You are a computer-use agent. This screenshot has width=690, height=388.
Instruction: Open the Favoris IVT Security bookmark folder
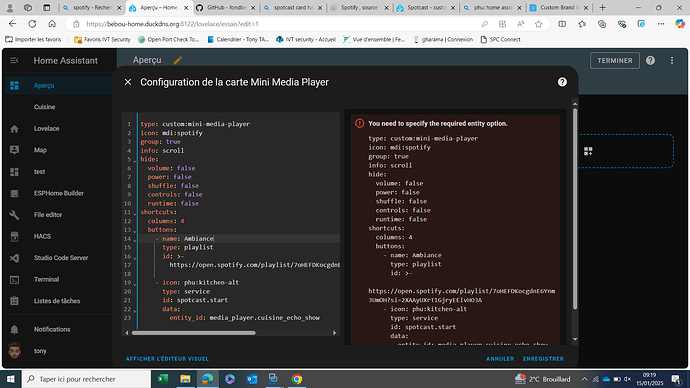tap(102, 40)
